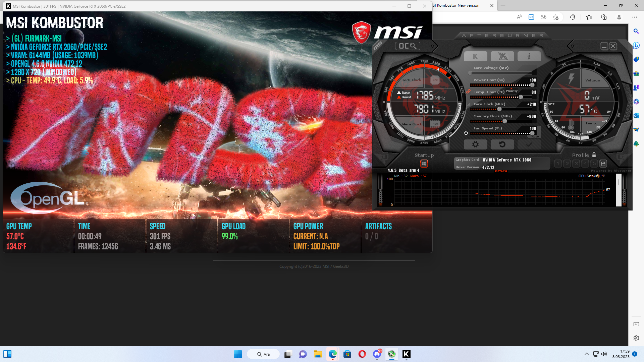Add a new Edge sidebar app
Image resolution: width=644 pixels, height=362 pixels.
pyautogui.click(x=636, y=159)
